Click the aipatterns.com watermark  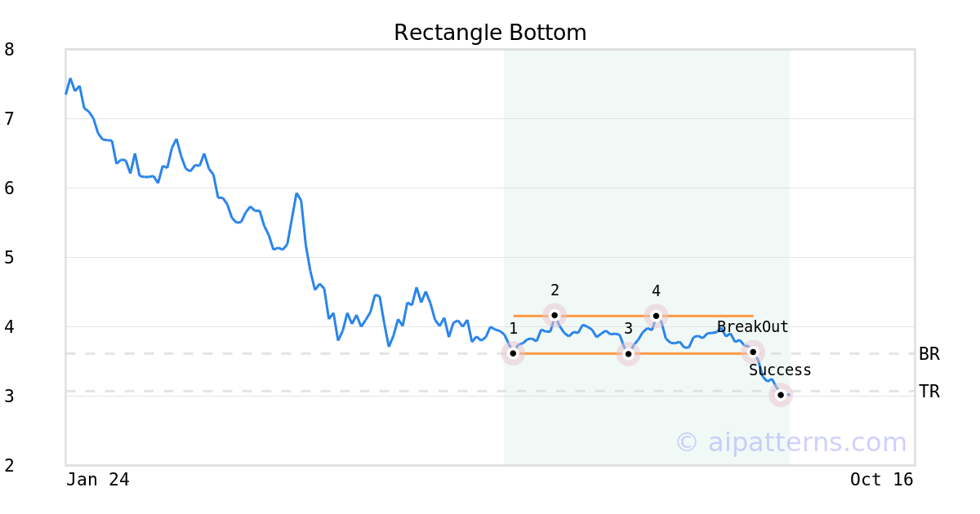[791, 442]
